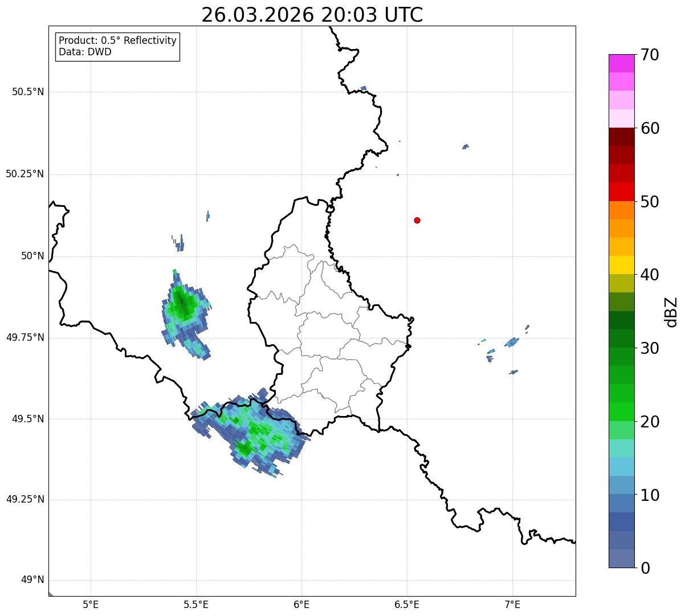
Task: Click the pale white-pink colorbar segment above 60
Action: tap(621, 119)
